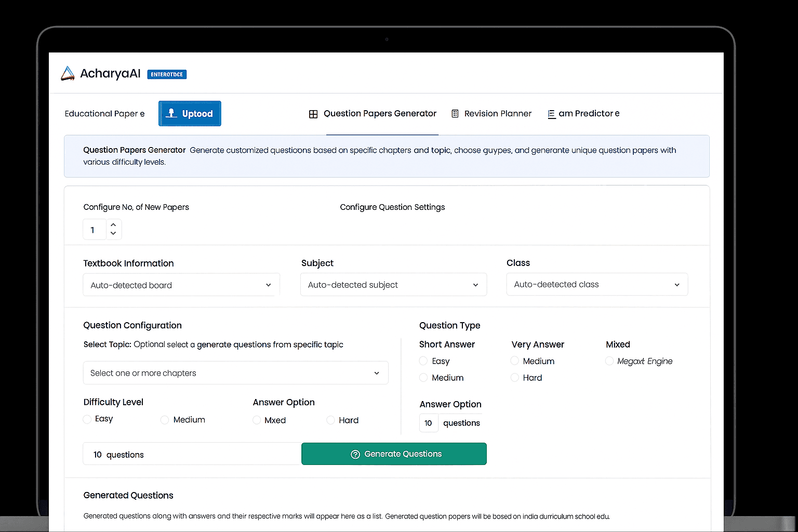Screen dimensions: 798x532
Task: Switch to the Revision Planner tab
Action: pyautogui.click(x=491, y=113)
